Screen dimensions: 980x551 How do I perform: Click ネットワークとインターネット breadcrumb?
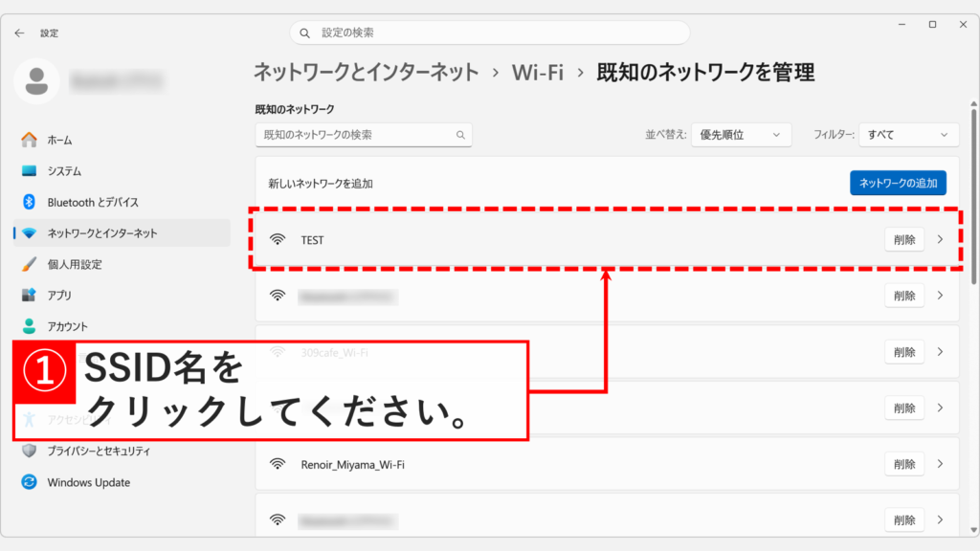point(367,73)
